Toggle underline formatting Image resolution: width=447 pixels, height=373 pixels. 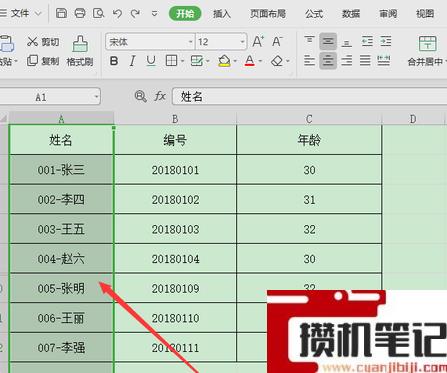[151, 61]
